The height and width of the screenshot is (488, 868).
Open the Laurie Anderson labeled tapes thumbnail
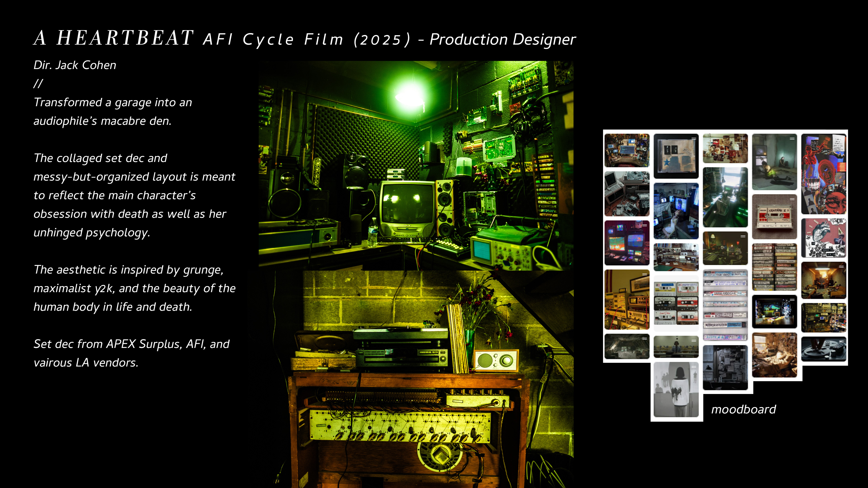[725, 305]
